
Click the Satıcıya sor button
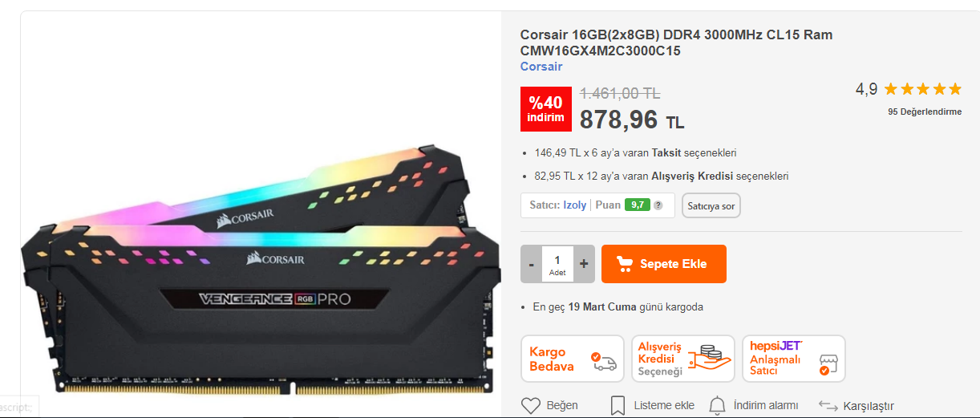point(711,205)
